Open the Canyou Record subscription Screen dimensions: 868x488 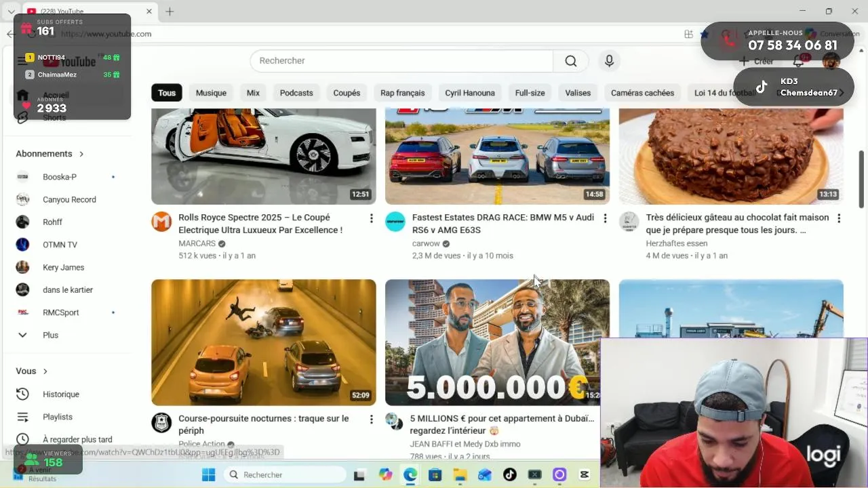click(68, 199)
